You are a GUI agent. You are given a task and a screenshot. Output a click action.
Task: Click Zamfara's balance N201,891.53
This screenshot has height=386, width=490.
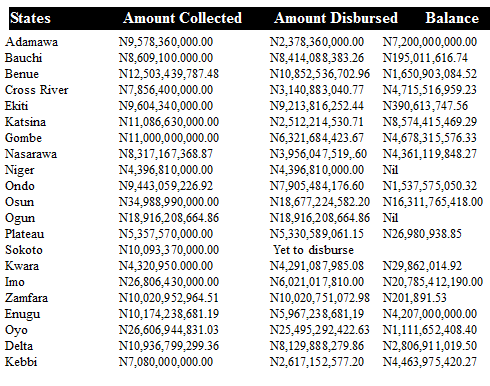[414, 298]
